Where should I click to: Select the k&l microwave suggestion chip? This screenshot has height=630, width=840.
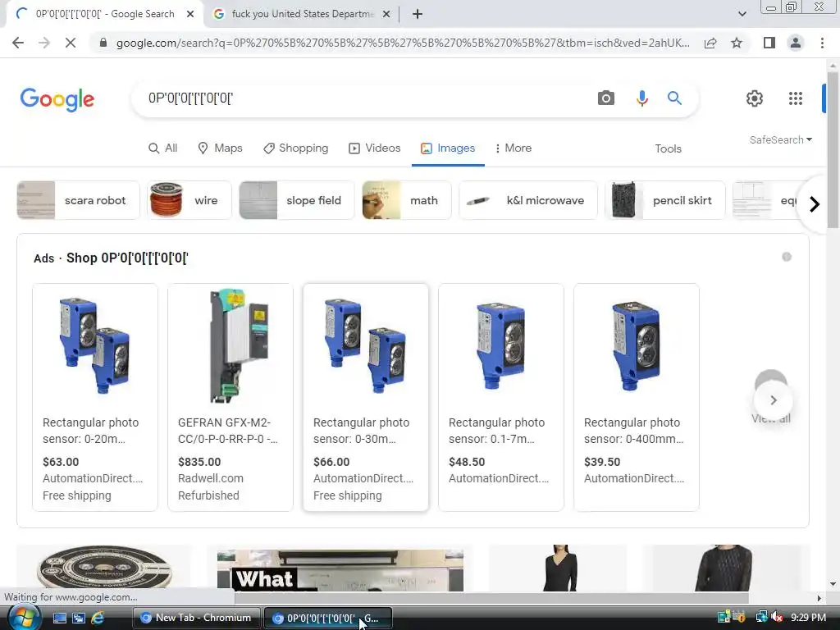click(x=528, y=200)
